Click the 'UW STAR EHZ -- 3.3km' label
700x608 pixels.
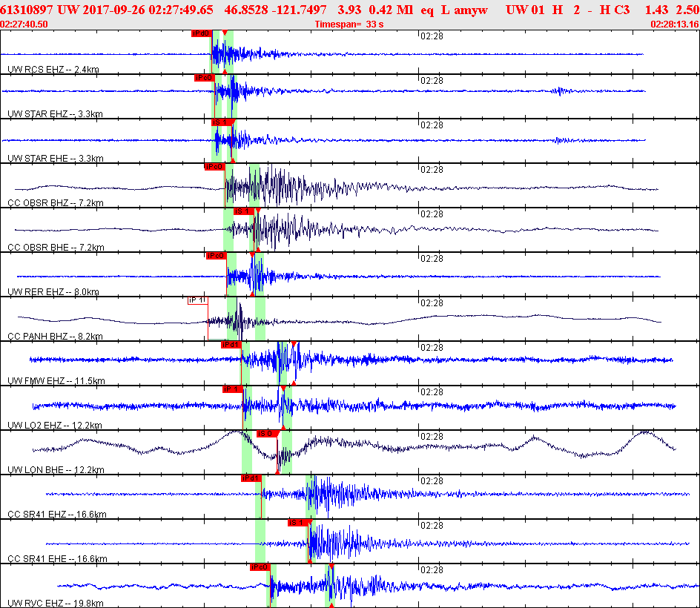[55, 114]
